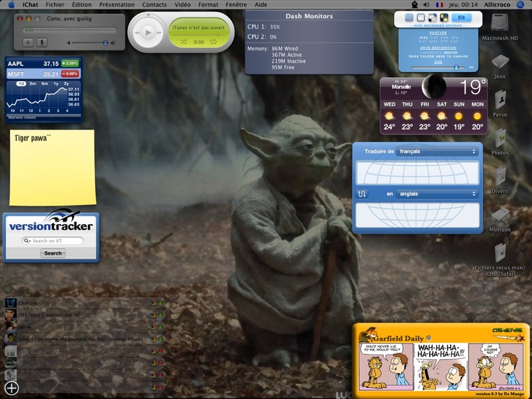The image size is (532, 399).
Task: Click the swap languages icon in translator
Action: tap(362, 194)
